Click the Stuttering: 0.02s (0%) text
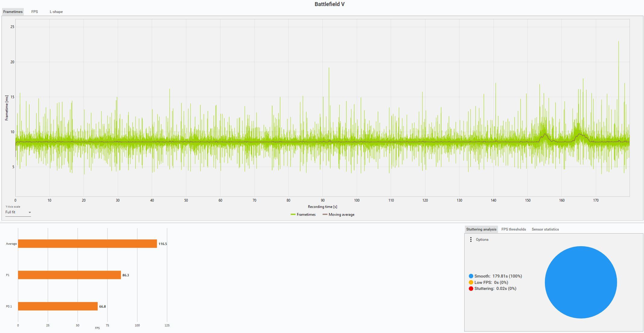644x333 pixels. tap(495, 289)
